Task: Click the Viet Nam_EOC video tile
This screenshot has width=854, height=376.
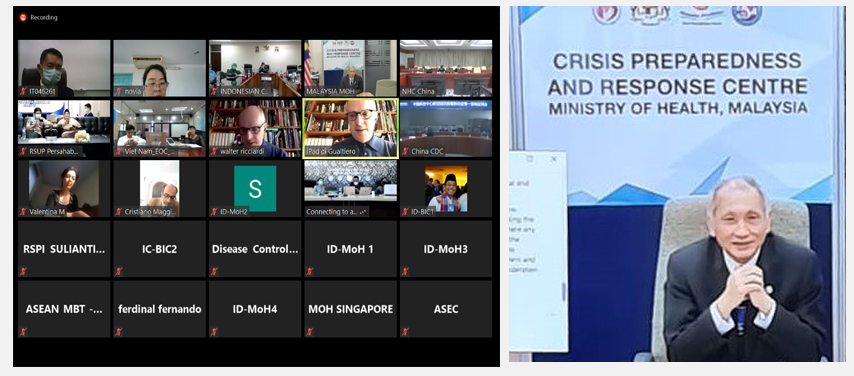Action: pos(160,129)
